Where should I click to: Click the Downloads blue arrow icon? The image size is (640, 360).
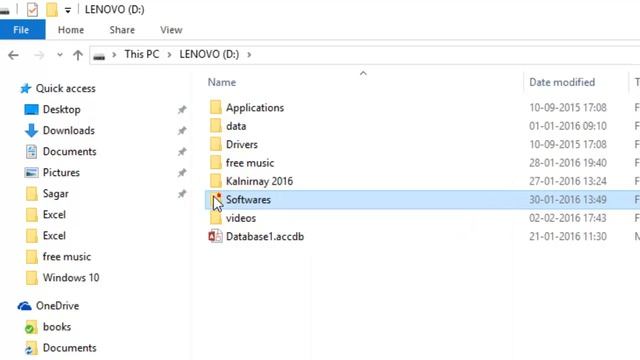click(x=31, y=131)
